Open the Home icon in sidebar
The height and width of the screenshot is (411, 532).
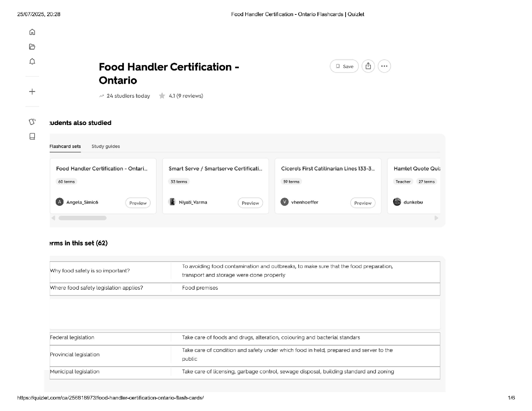(32, 32)
